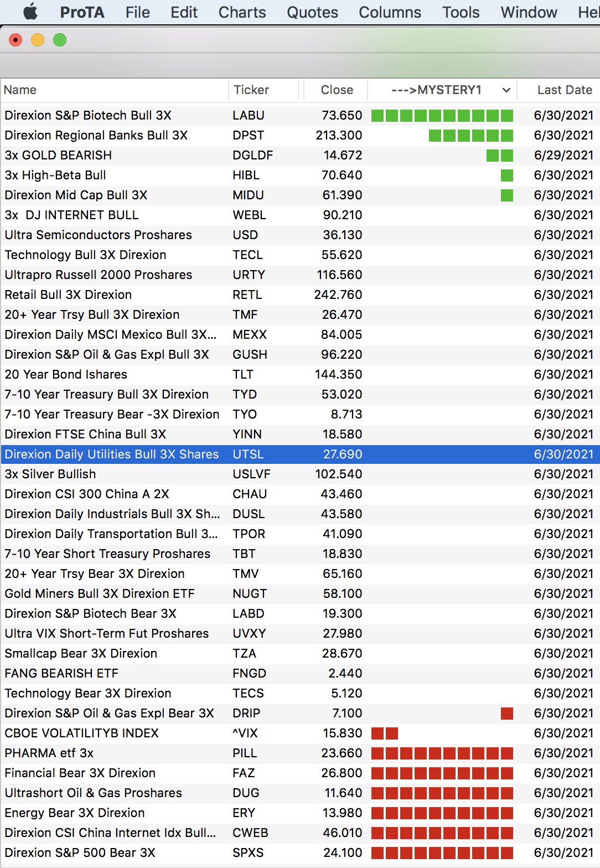Click the CWEB ticker cell
The height and width of the screenshot is (868, 600).
pos(250,833)
